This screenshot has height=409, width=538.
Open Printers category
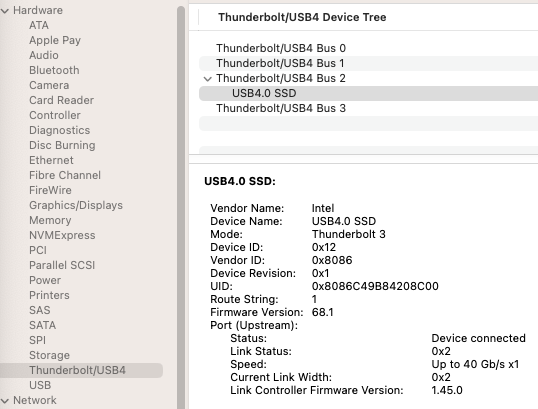pos(49,295)
